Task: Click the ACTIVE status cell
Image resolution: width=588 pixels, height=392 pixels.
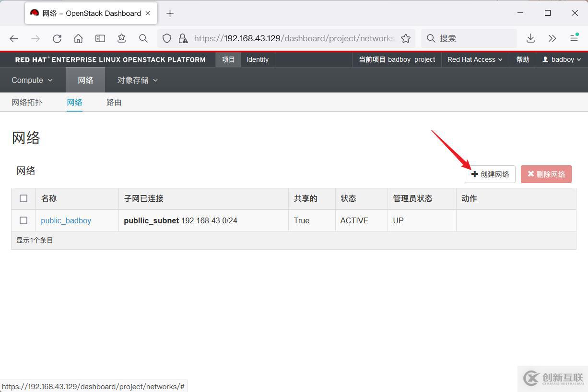Action: tap(361, 220)
